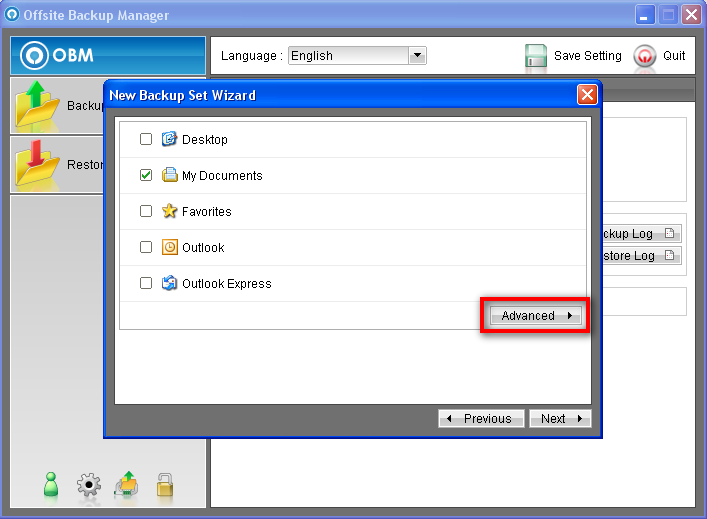Close the New Backup Set Wizard dialog

[x=587, y=95]
